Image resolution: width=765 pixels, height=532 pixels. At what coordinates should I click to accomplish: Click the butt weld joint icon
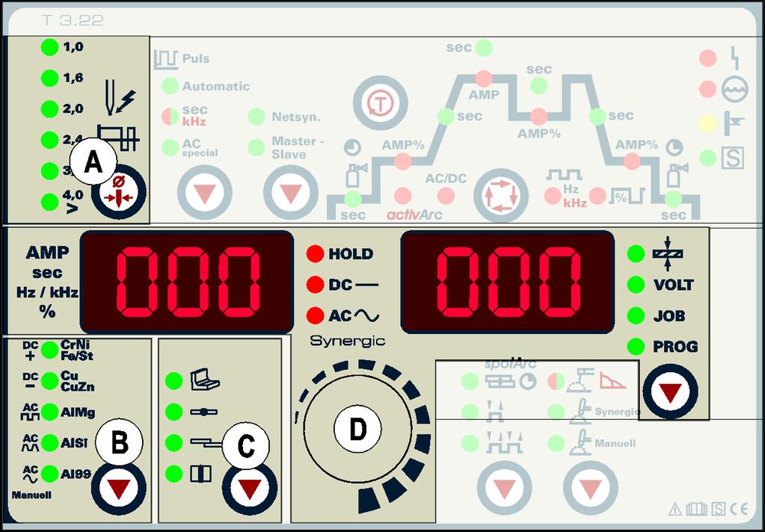click(x=203, y=412)
